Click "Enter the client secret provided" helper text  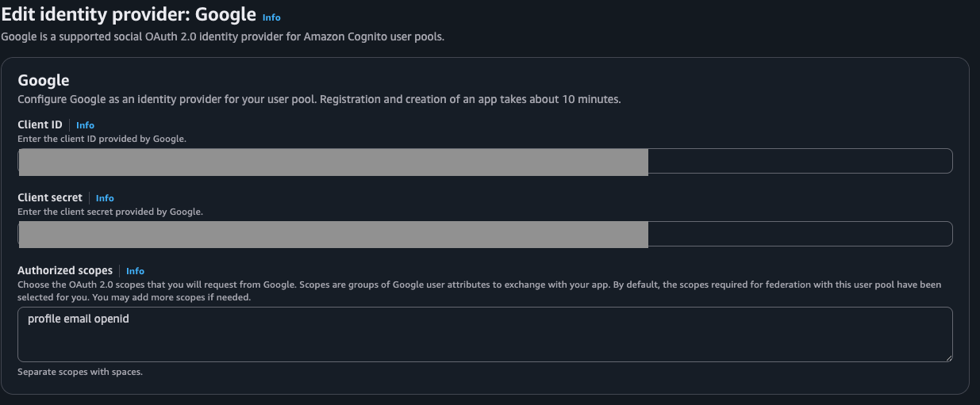pos(110,212)
